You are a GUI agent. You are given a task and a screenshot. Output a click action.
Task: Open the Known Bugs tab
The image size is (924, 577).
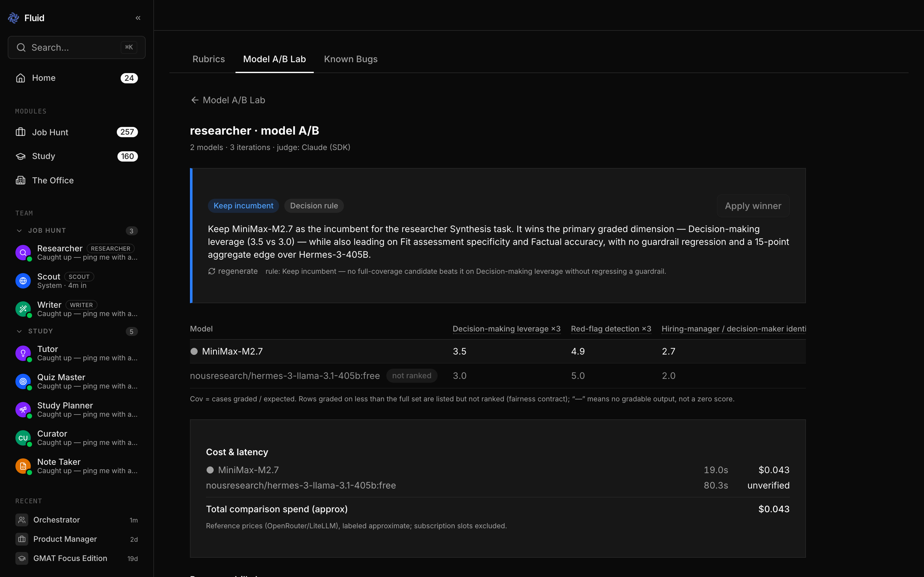coord(350,59)
